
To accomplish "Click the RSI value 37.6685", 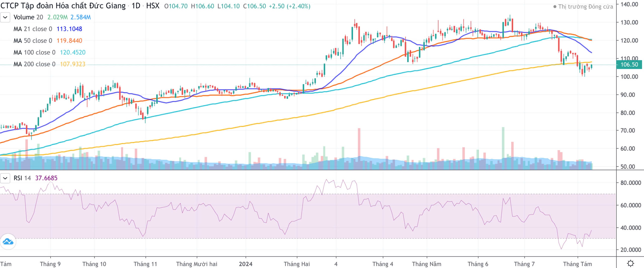I will point(46,178).
